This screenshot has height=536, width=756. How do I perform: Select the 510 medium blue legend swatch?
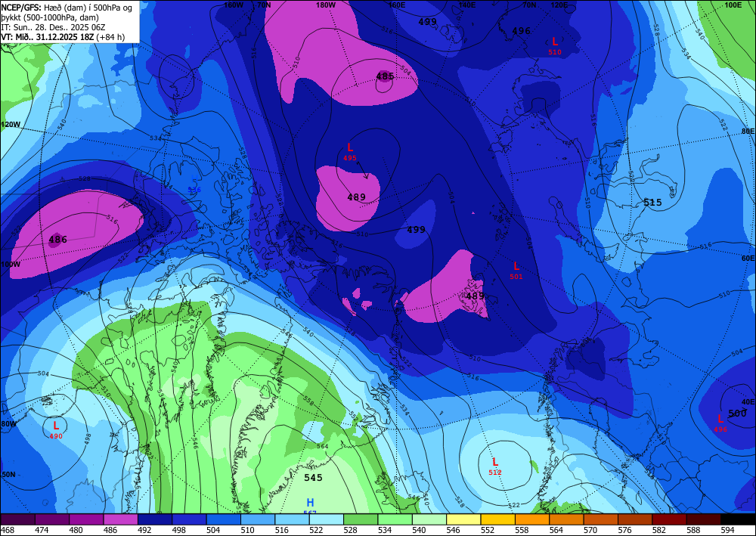pyautogui.click(x=258, y=519)
